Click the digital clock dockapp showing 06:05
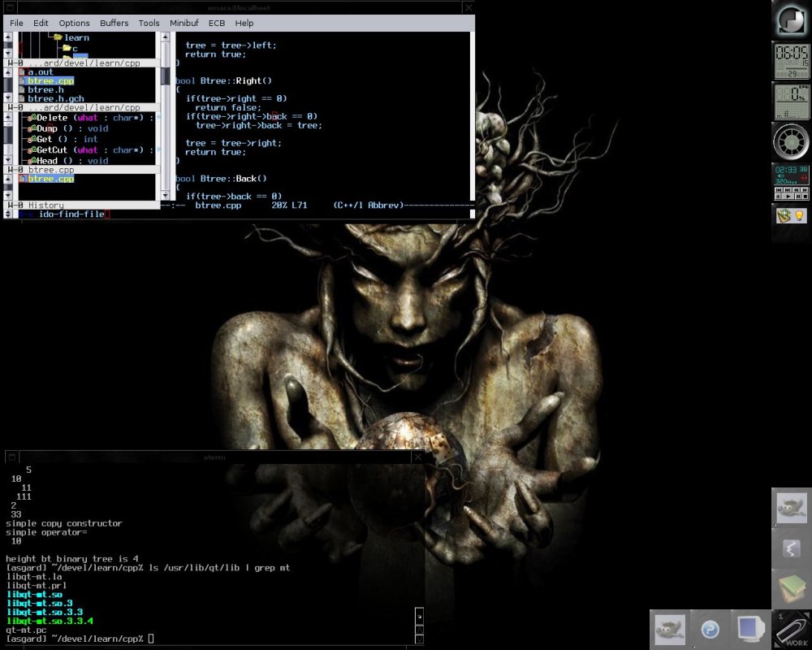The image size is (812, 650). (x=791, y=61)
